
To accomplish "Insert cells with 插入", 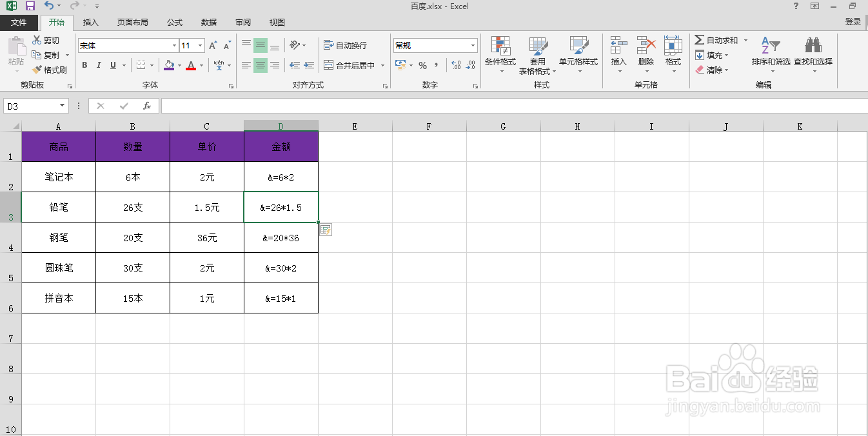I will [619, 55].
